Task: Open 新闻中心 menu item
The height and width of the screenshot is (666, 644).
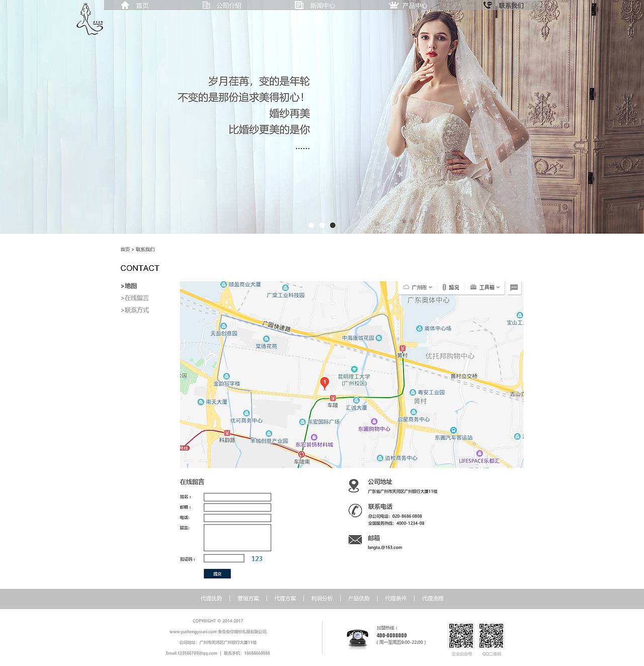Action: [x=323, y=6]
